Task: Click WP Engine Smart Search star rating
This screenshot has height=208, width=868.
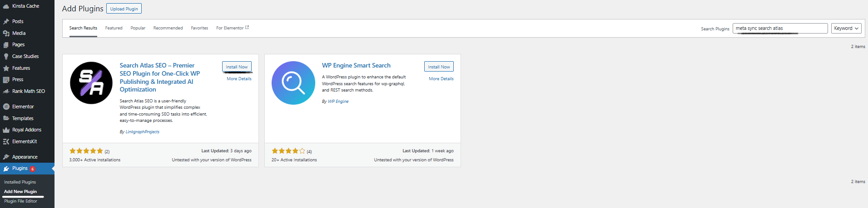Action: pos(288,151)
